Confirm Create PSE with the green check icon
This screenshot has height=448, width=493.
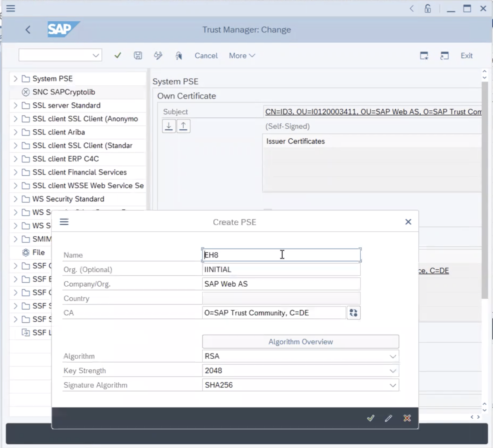point(370,418)
